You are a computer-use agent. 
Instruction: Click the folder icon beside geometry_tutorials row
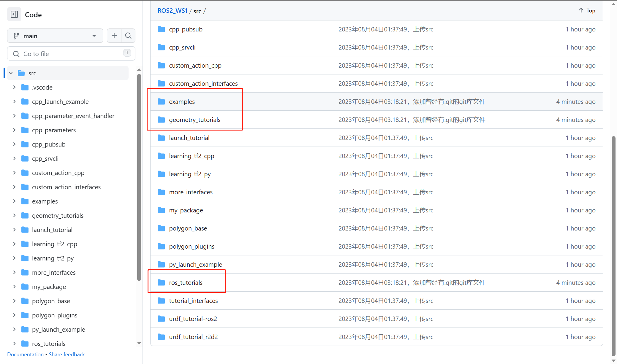click(x=161, y=120)
